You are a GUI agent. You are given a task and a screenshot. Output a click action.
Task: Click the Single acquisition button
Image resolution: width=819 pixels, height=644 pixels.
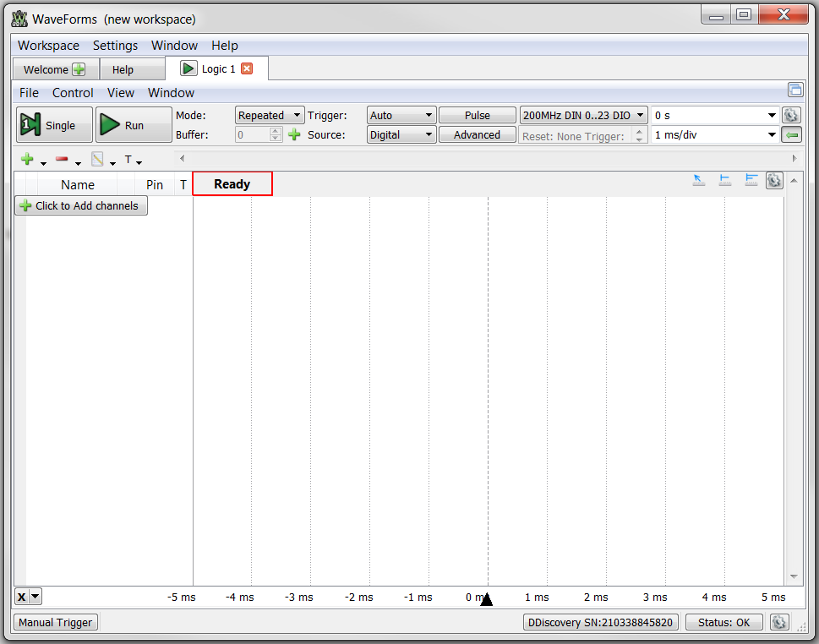pos(54,125)
